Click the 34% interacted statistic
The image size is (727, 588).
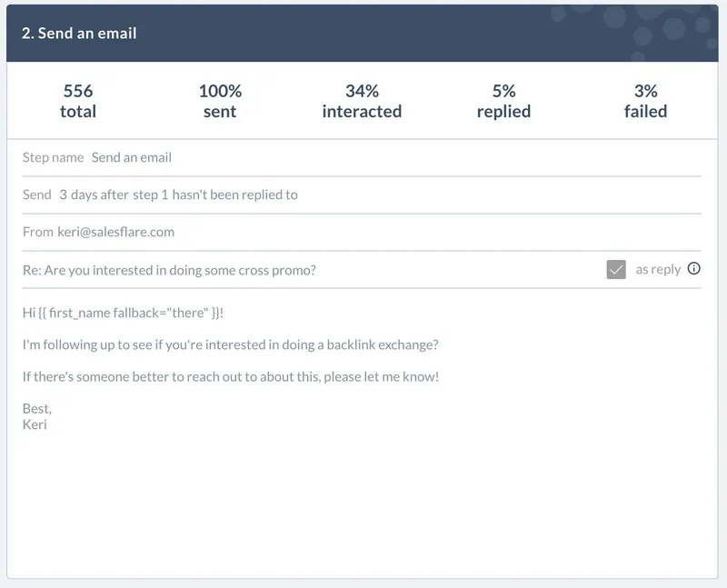(362, 101)
